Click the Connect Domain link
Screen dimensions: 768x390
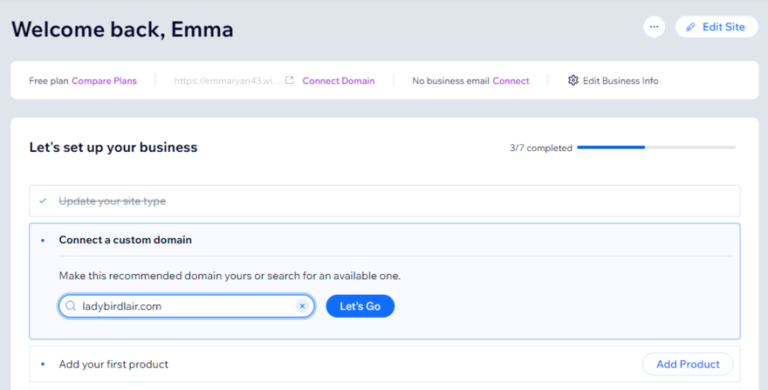pyautogui.click(x=338, y=81)
